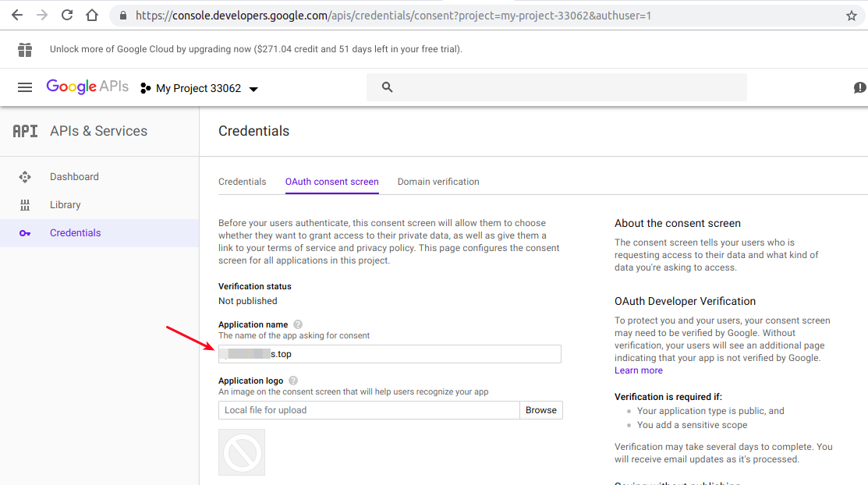
Task: Click the 'You add a sensitive scope' bullet
Action: pyautogui.click(x=692, y=425)
